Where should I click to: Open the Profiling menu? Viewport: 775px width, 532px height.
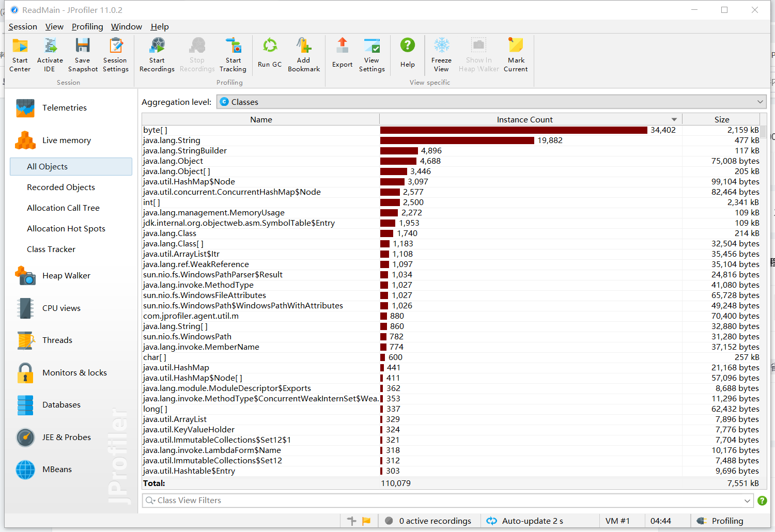click(x=87, y=27)
